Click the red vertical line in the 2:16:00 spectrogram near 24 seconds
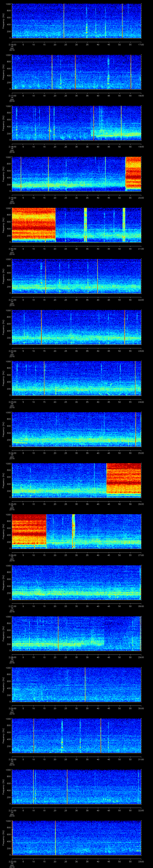This screenshot has height=868, width=153. [x=64, y=21]
